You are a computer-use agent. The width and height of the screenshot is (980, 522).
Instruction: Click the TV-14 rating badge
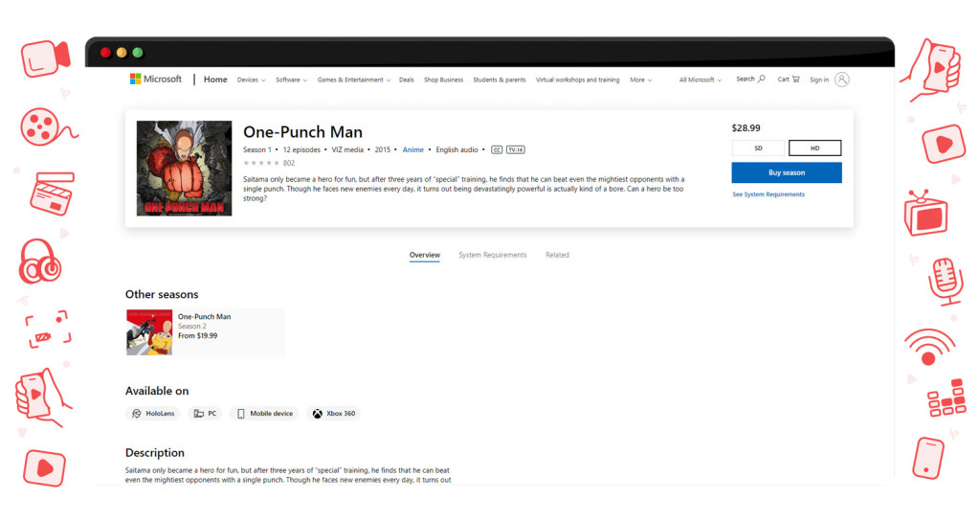click(x=516, y=149)
